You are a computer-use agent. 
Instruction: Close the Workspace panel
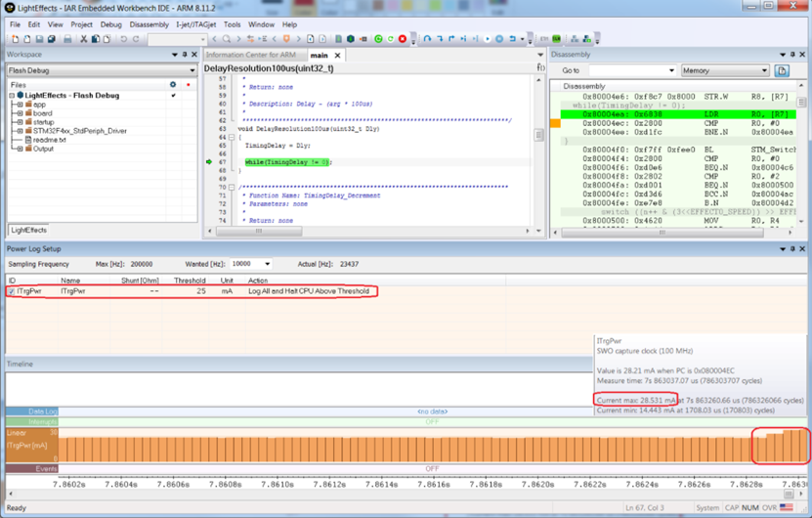click(194, 55)
